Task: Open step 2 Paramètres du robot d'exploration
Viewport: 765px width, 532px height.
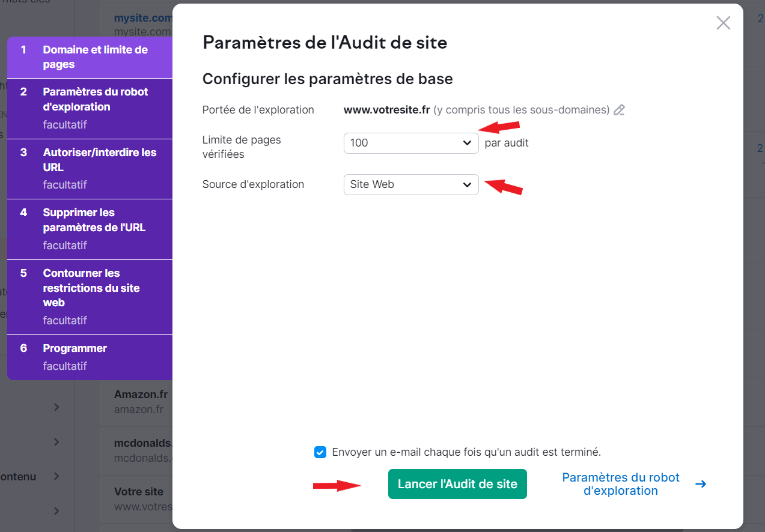Action: point(90,108)
